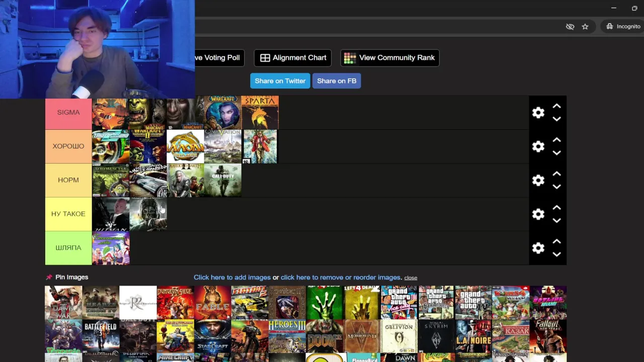644x362 pixels.
Task: Open the Alignment Chart view
Action: click(293, 58)
